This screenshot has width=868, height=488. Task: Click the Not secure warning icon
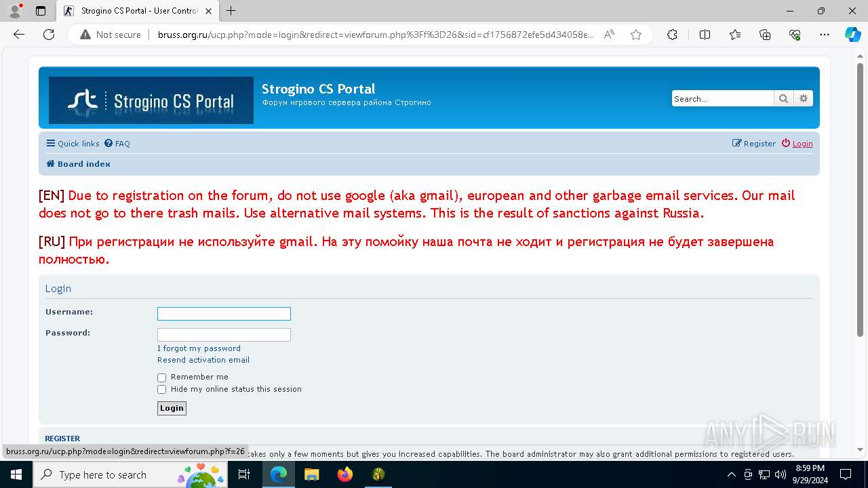point(85,35)
